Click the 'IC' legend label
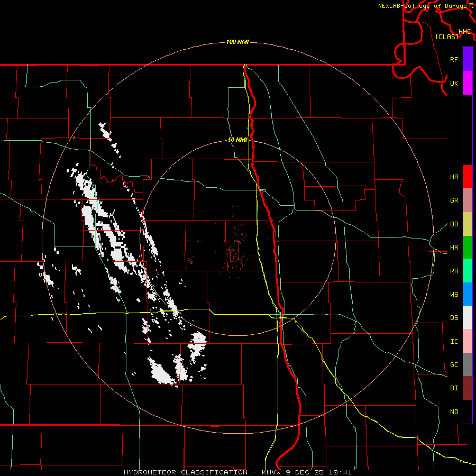476x476 pixels. pyautogui.click(x=454, y=342)
